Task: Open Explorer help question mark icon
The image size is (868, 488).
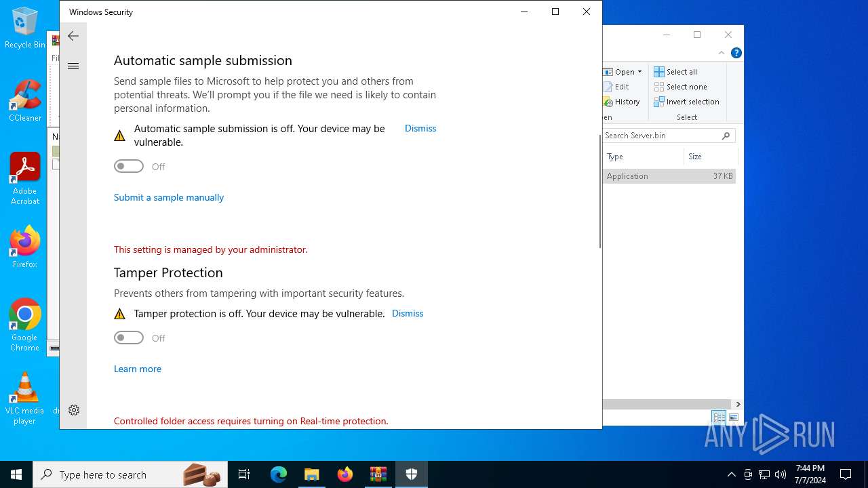Action: (x=736, y=53)
